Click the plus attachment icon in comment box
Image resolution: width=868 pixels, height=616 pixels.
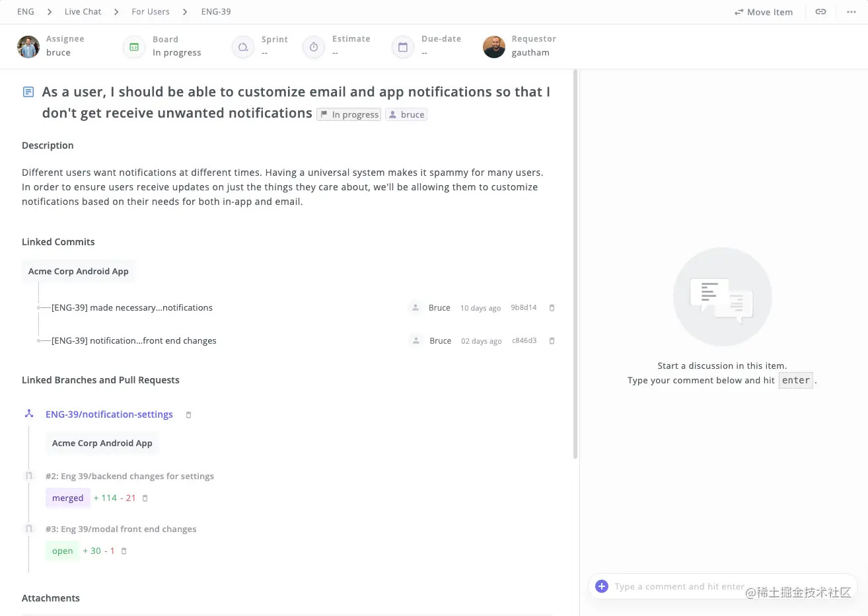coord(602,586)
